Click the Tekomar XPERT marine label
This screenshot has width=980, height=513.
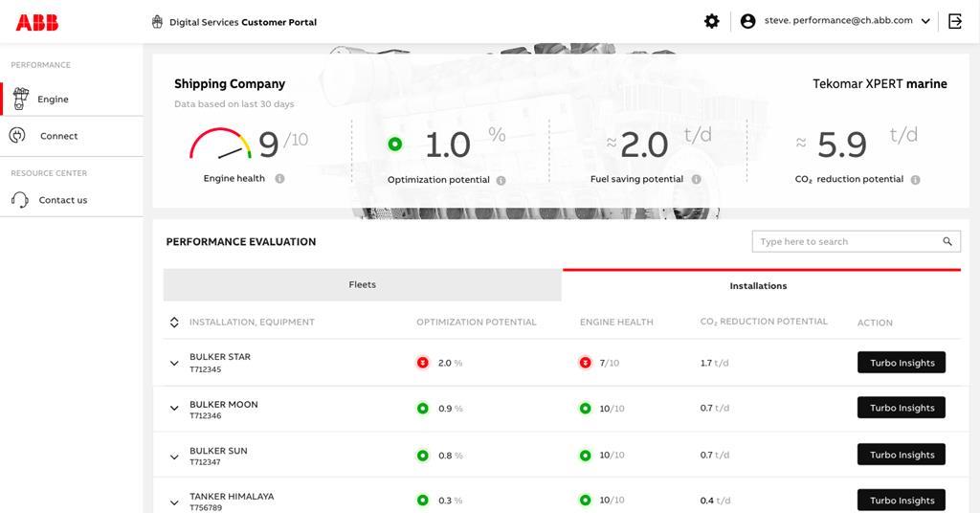(880, 83)
